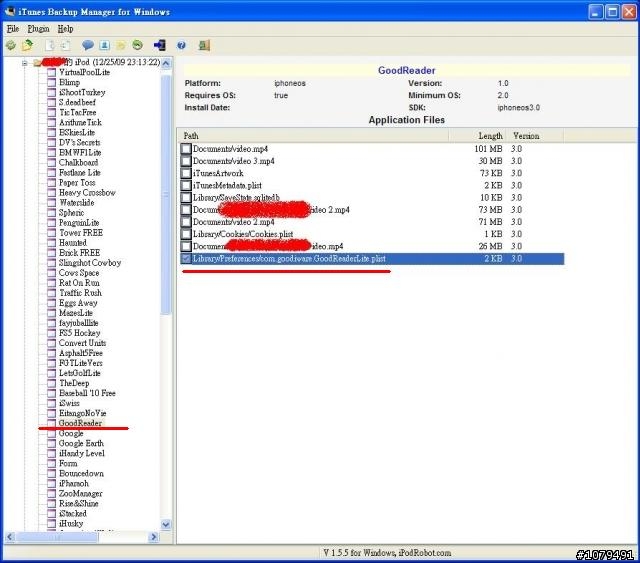Viewport: 640px width, 563px height.
Task: Select Google in the app tree
Action: pyautogui.click(x=71, y=433)
